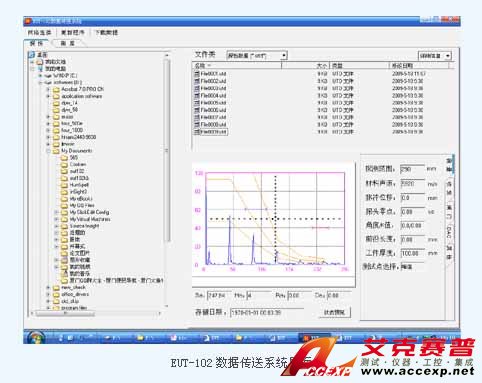Screen dimensions: 482x383
Task: Switch to the second main tab
Action: (68, 43)
